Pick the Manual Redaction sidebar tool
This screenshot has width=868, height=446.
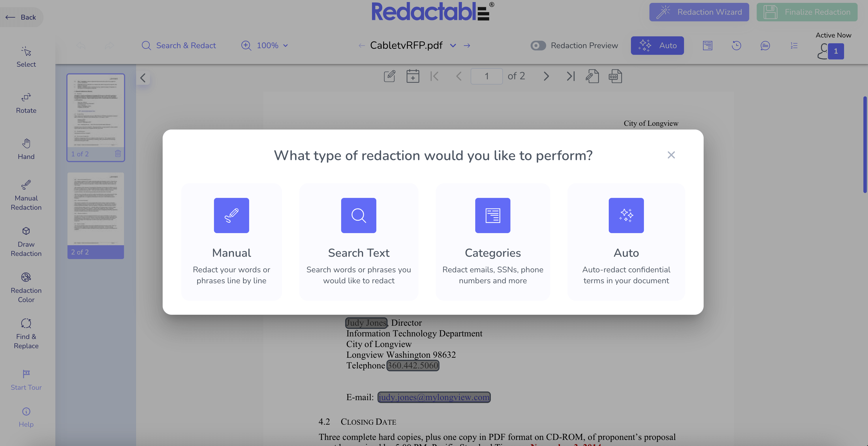click(26, 196)
